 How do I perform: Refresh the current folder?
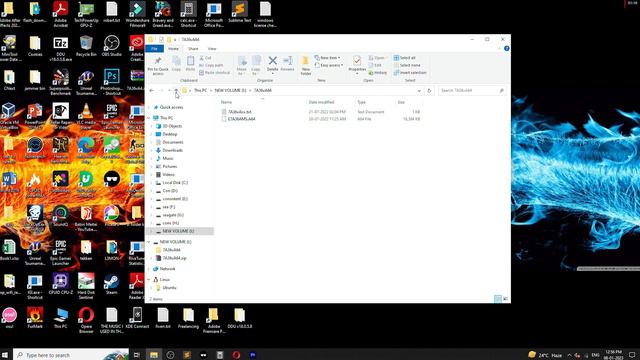click(429, 90)
